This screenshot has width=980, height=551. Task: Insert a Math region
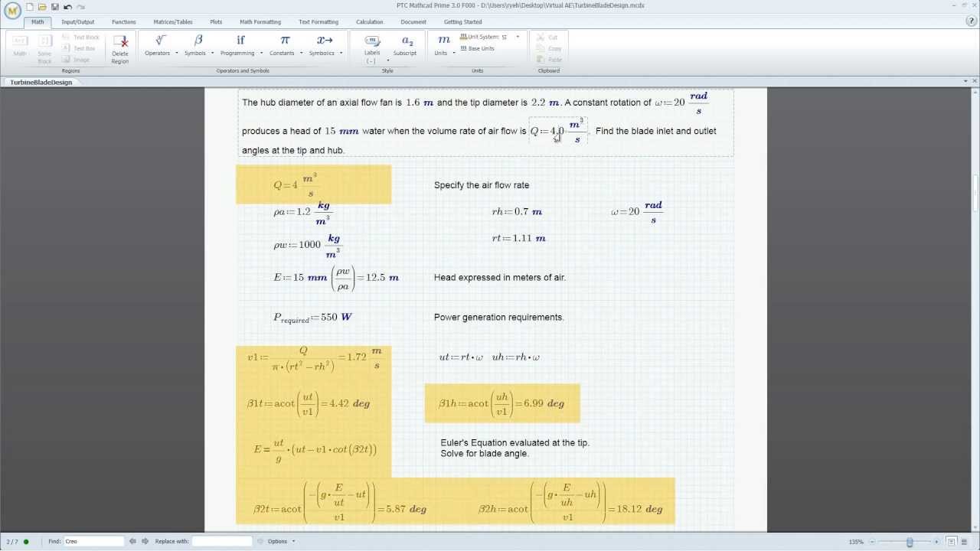pos(20,46)
